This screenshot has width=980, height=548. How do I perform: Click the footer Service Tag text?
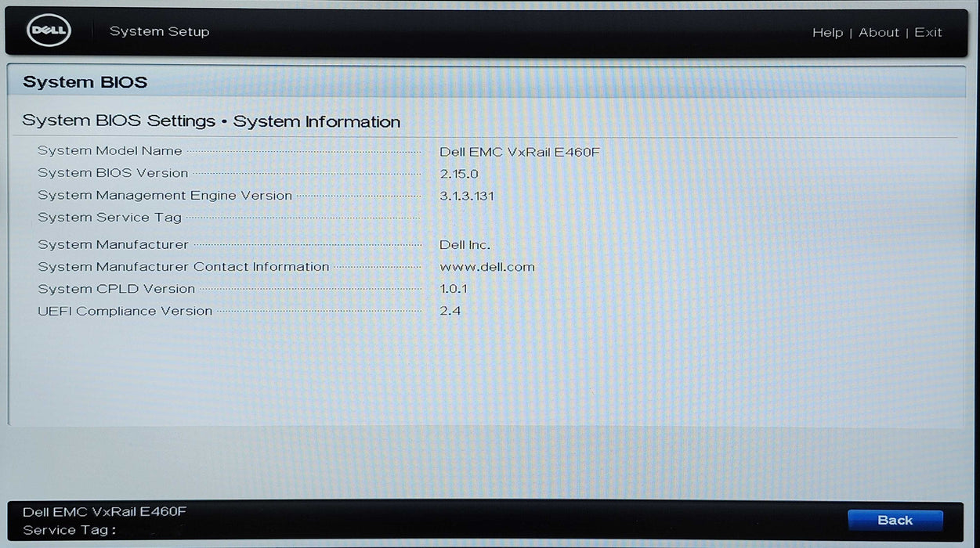pos(69,530)
